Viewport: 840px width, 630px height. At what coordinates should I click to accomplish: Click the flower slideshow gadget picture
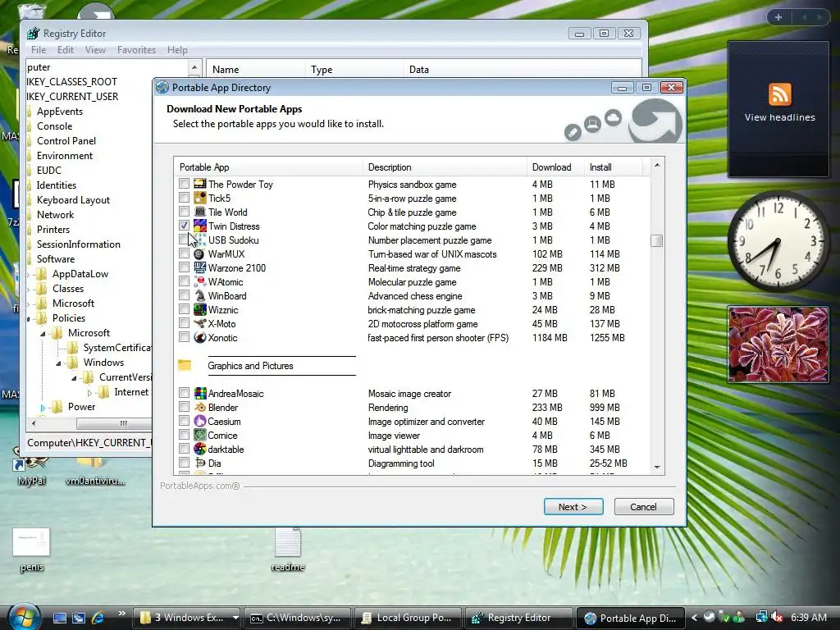pyautogui.click(x=778, y=345)
